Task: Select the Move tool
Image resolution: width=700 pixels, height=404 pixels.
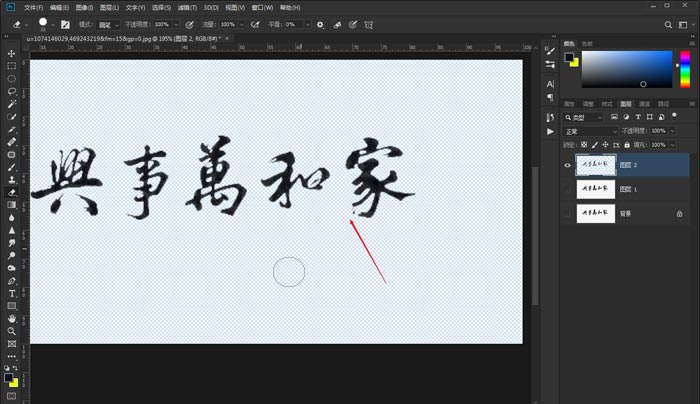Action: pos(12,54)
